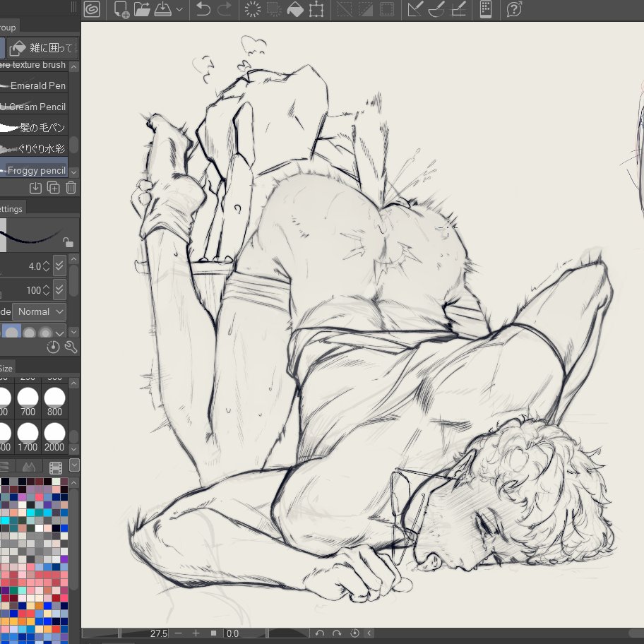Select the strongest anti-aliasing level
The width and height of the screenshot is (644, 644).
[46, 333]
